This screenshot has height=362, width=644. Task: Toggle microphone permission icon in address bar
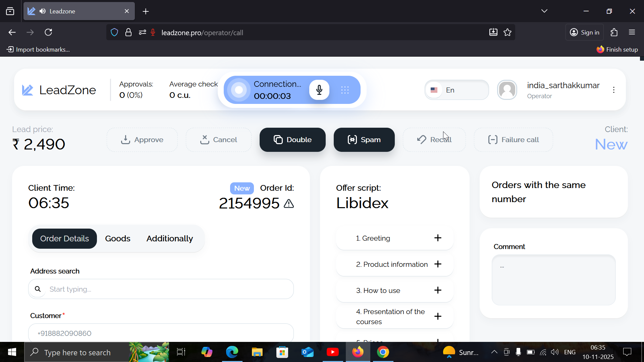[x=153, y=33]
